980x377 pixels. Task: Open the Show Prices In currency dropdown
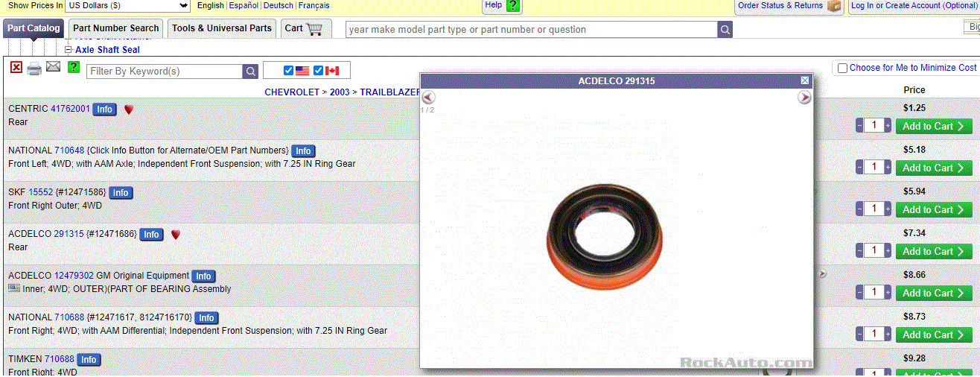coord(128,6)
